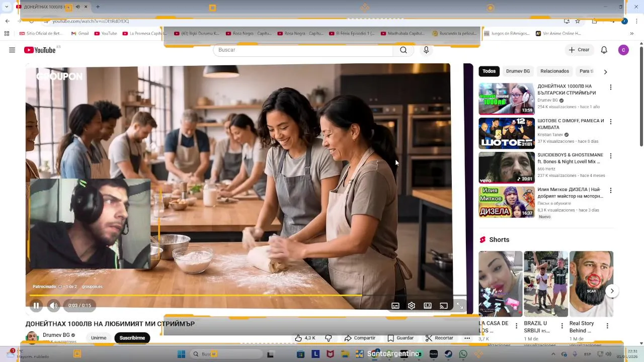Open the YouTube hamburger guide menu

[12, 50]
